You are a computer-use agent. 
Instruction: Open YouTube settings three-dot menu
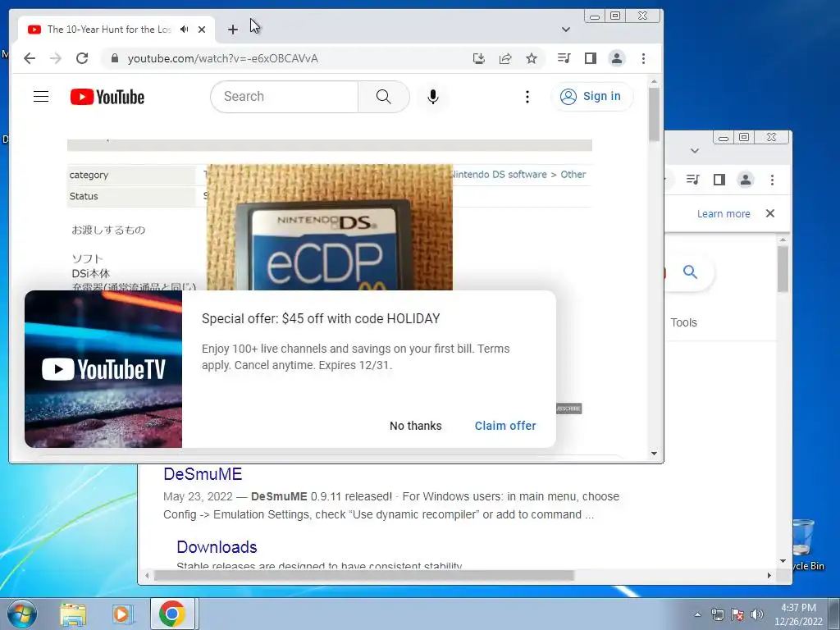(527, 97)
